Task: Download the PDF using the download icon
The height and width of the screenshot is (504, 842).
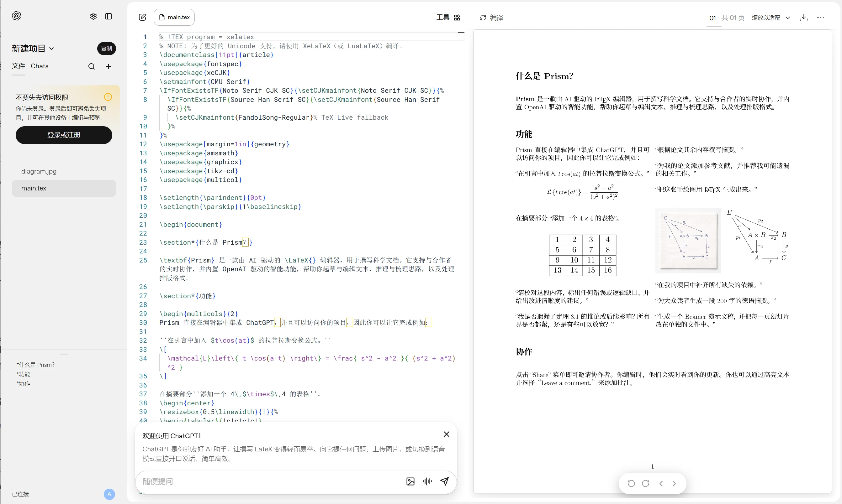Action: [804, 18]
